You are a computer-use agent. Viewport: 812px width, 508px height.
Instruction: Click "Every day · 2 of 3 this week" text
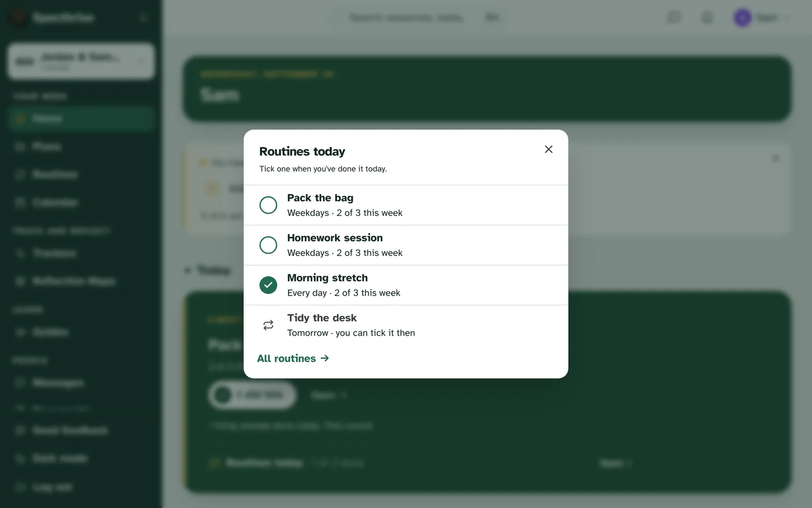(344, 293)
